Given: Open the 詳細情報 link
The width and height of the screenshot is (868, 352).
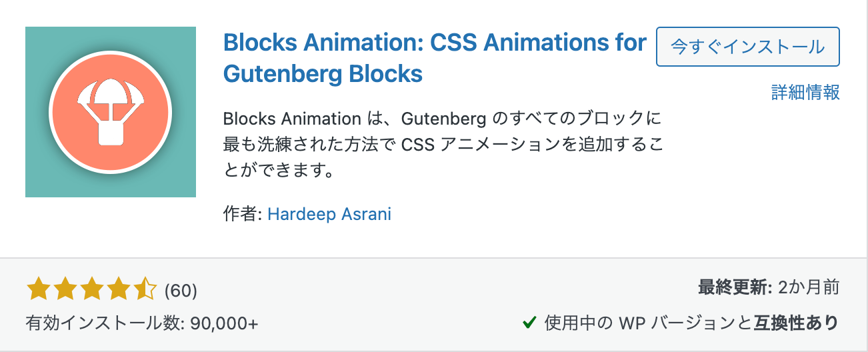Looking at the screenshot, I should (x=805, y=93).
